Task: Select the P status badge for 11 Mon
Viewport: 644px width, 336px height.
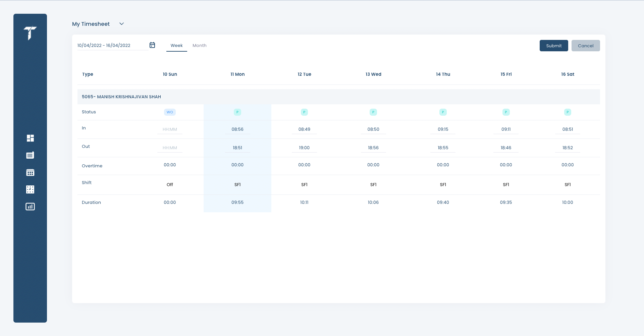Action: click(x=237, y=112)
